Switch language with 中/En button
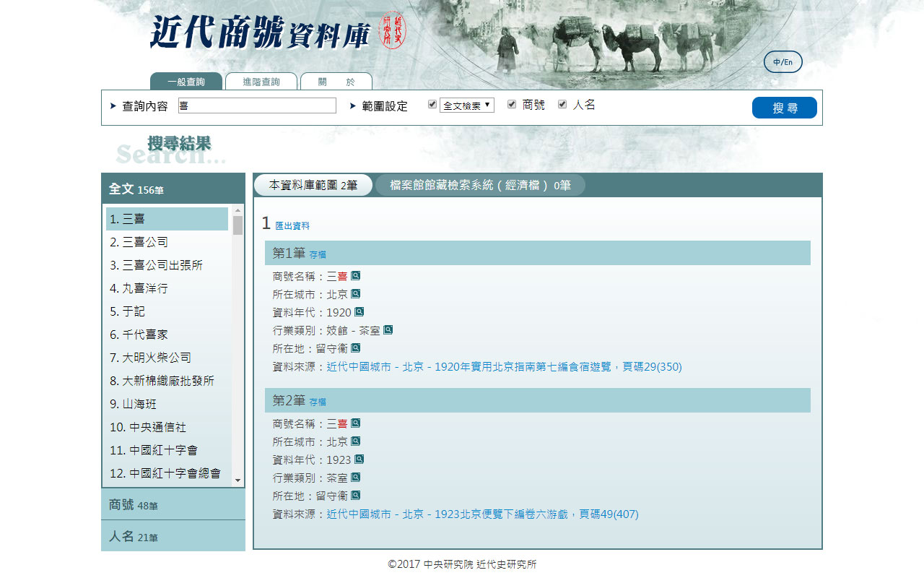The image size is (924, 578). 783,62
